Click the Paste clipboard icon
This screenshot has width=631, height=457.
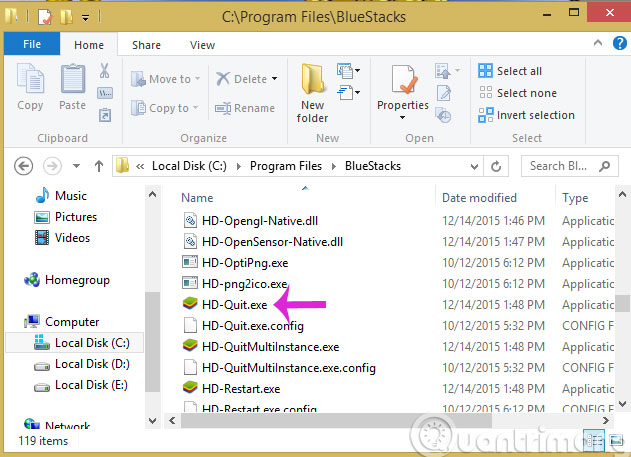pos(73,78)
